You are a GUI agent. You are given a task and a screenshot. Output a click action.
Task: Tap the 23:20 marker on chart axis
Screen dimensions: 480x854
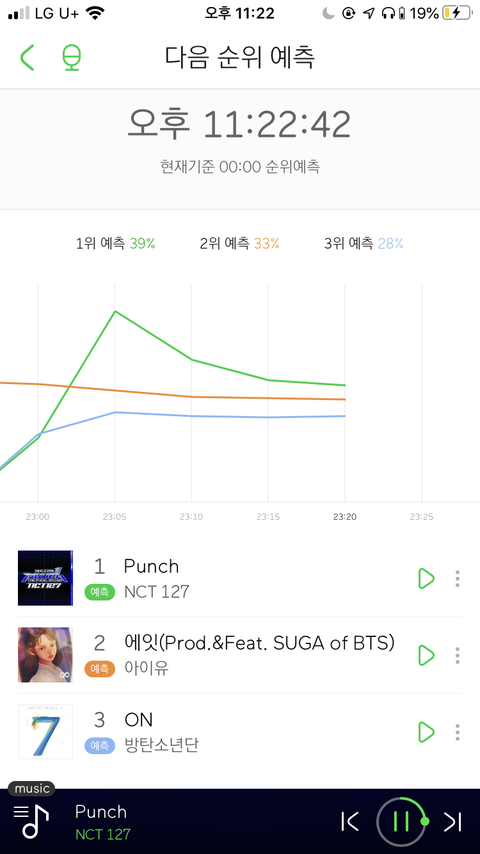[344, 516]
